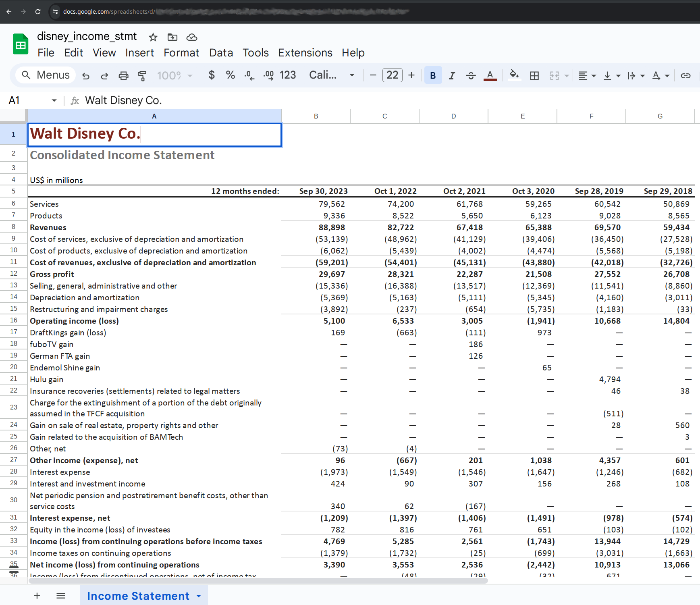
Task: Open text rotation dropdown
Action: click(x=661, y=75)
